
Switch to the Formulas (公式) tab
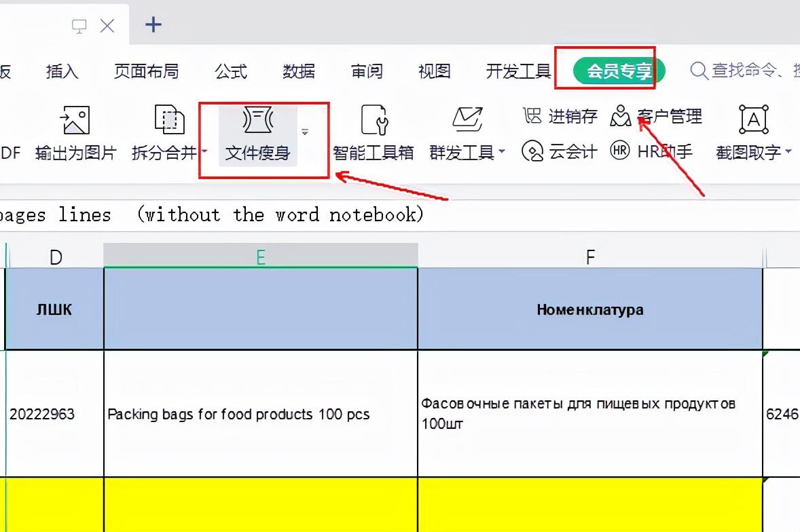coord(231,71)
